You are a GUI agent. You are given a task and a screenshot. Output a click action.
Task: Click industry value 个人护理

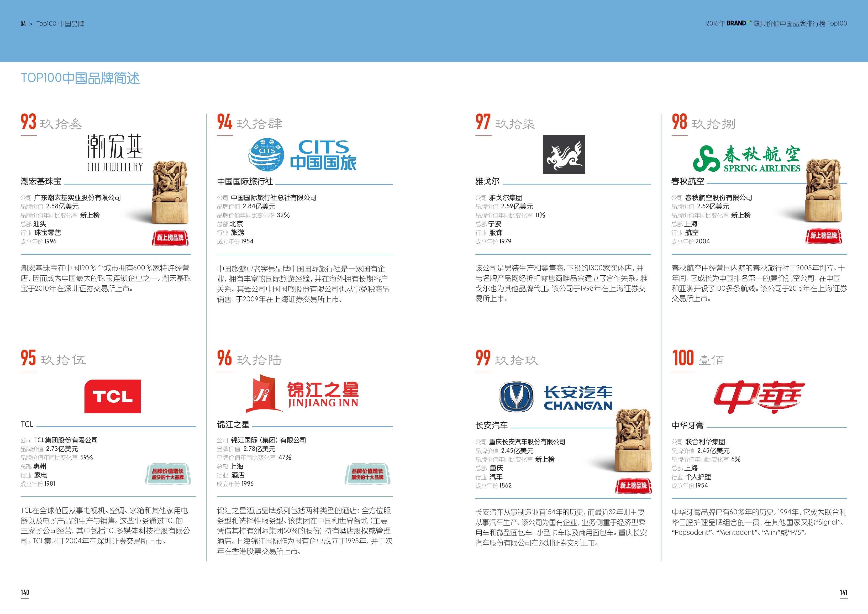click(698, 477)
